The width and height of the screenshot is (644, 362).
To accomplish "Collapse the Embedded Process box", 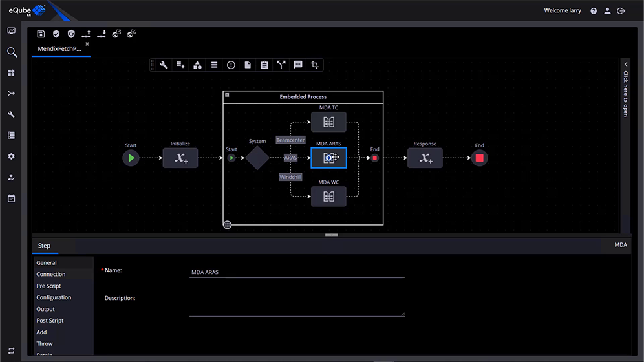I will tap(227, 95).
